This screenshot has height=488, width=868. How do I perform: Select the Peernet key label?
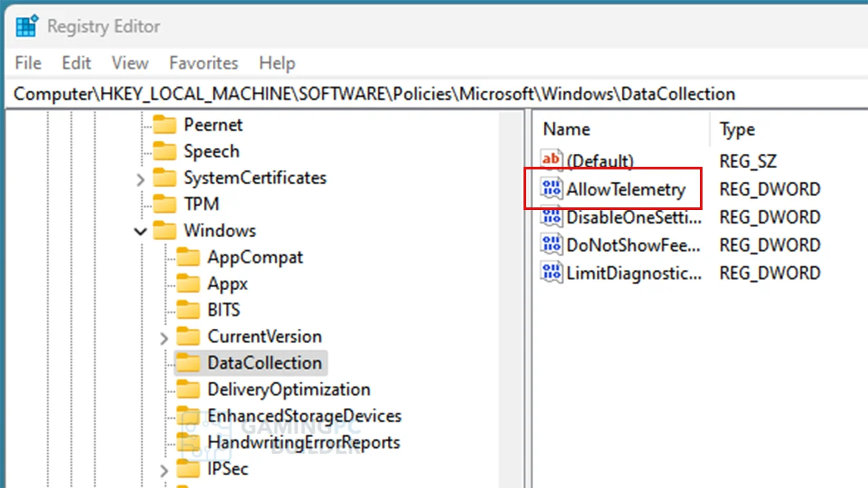[213, 125]
